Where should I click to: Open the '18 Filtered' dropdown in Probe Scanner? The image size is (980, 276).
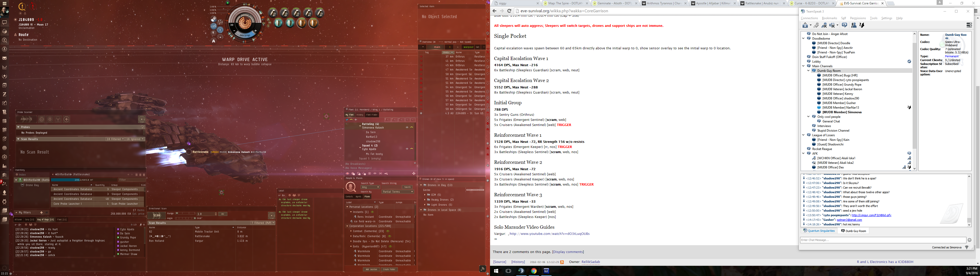[115, 139]
